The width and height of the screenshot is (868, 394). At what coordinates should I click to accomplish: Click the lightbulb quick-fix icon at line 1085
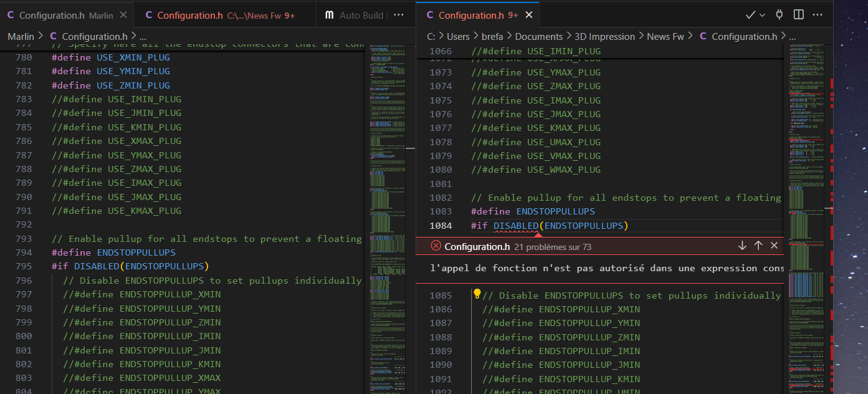point(477,294)
